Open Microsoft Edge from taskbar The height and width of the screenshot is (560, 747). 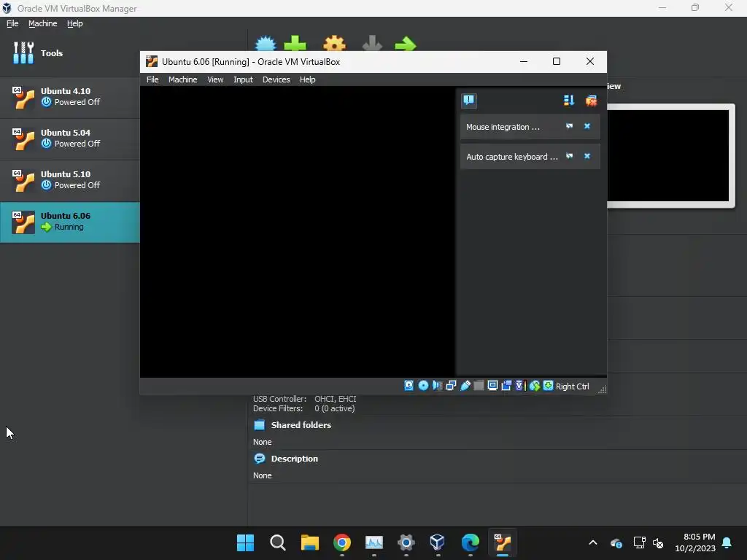pyautogui.click(x=471, y=542)
